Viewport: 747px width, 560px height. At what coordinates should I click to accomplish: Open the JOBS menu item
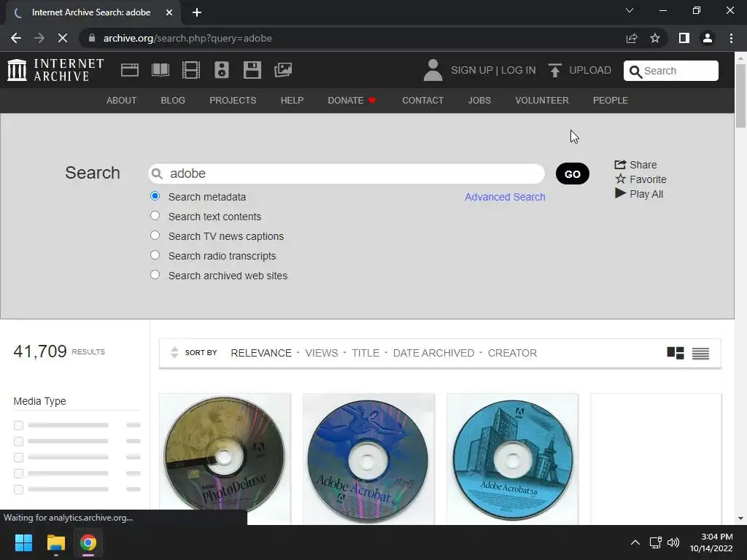[x=479, y=101]
